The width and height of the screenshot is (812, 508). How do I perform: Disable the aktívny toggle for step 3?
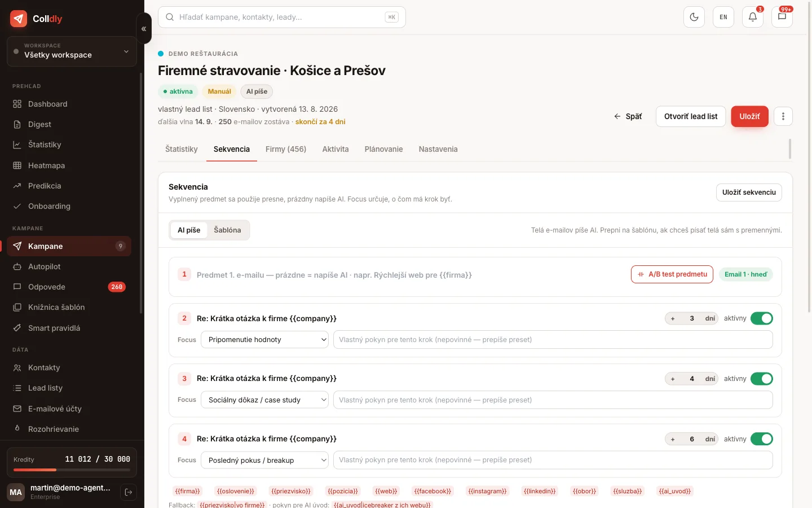(762, 379)
